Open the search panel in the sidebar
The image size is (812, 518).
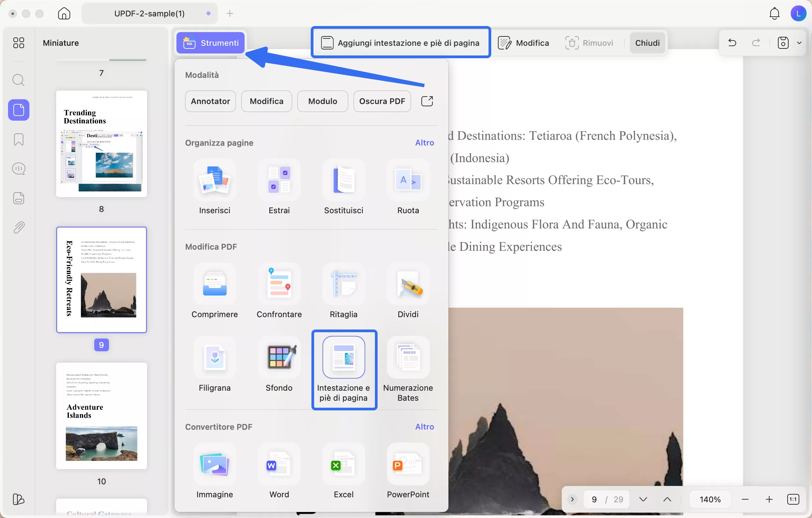coord(19,80)
